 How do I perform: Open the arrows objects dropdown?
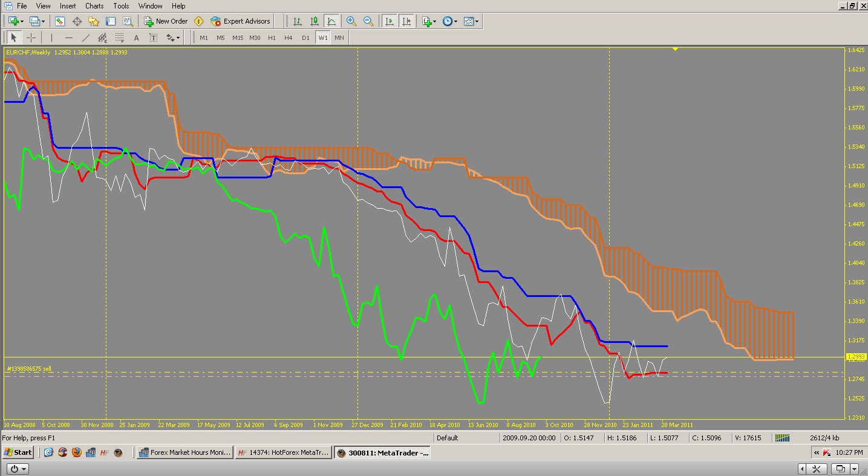[x=173, y=37]
